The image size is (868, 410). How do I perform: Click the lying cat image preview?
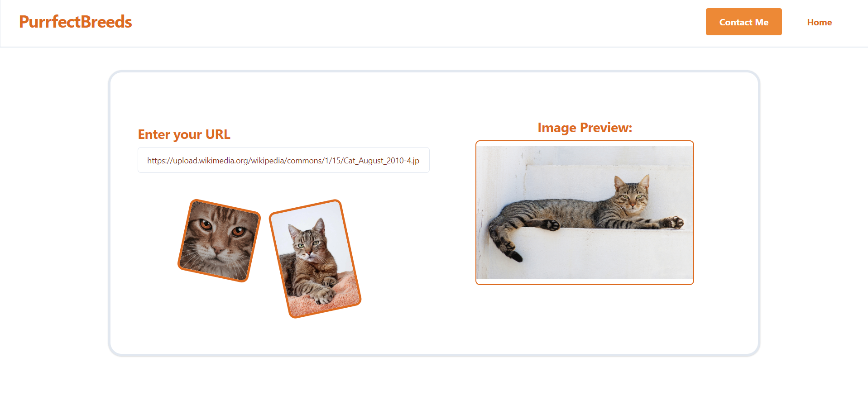coord(585,213)
